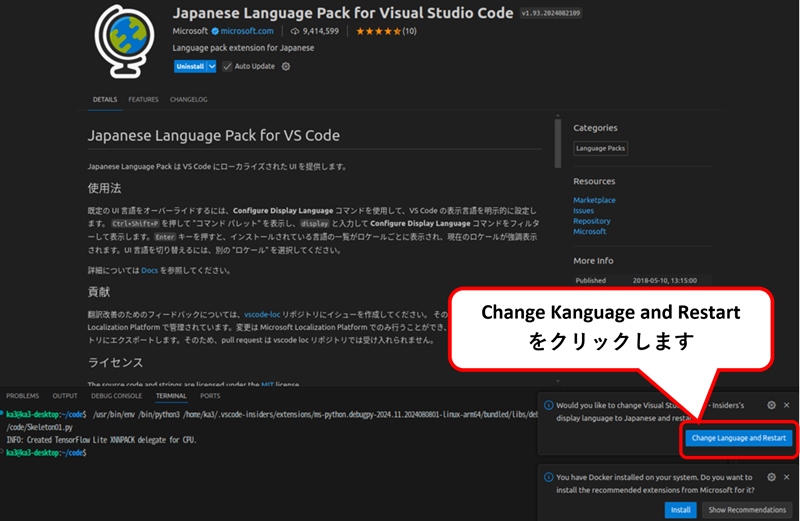Open the Microsoft resource link
The height and width of the screenshot is (521, 800).
pyautogui.click(x=589, y=231)
